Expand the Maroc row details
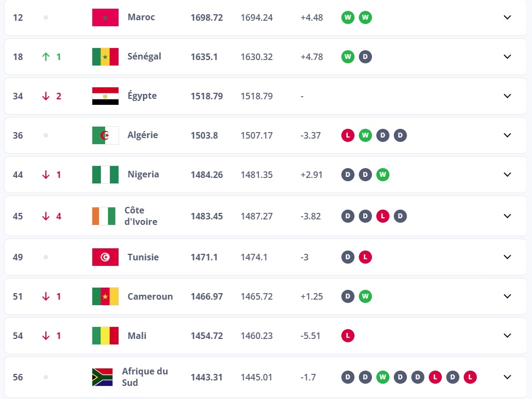Viewport: 532px width, 399px height. (x=507, y=17)
